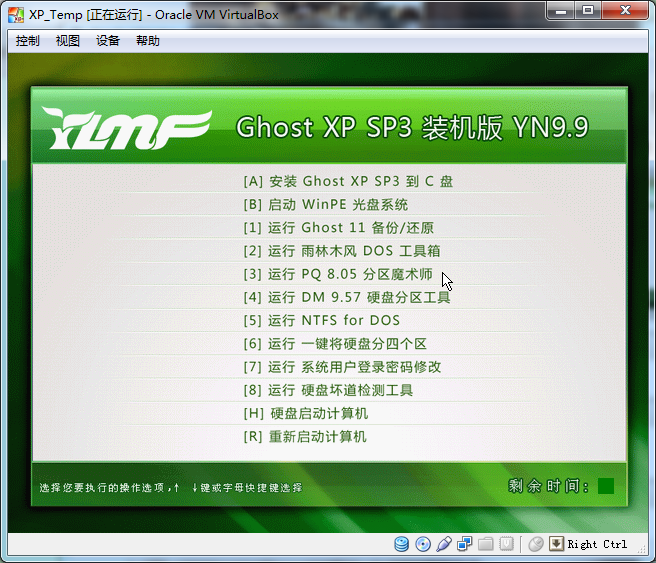The image size is (656, 563).
Task: Choose [1] 运行 Ghost 11 备份/还原
Action: click(338, 228)
